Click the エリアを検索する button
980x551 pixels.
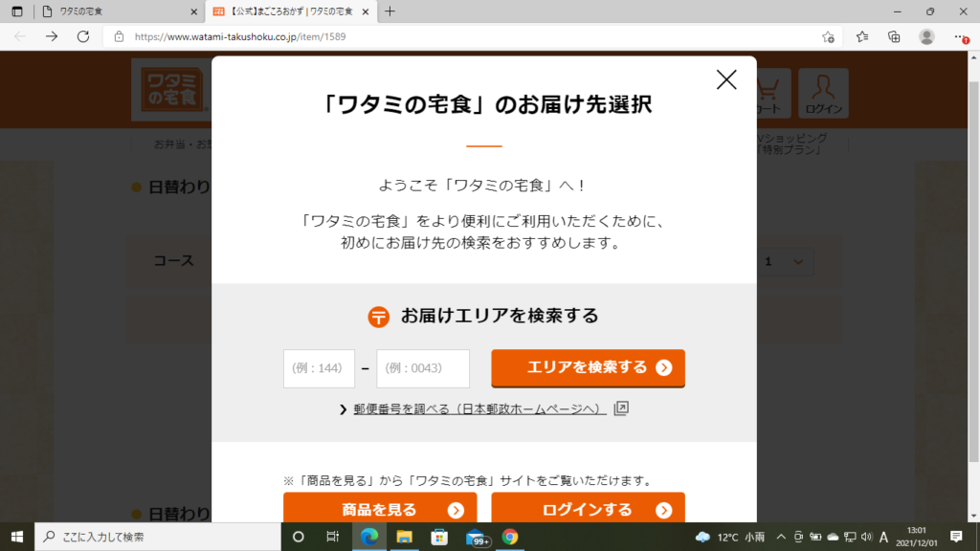click(x=588, y=368)
